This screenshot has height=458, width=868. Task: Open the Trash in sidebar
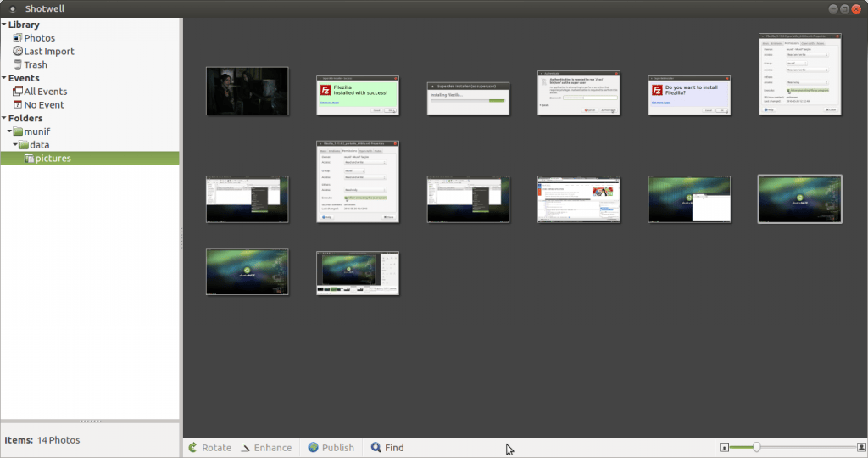tap(36, 65)
